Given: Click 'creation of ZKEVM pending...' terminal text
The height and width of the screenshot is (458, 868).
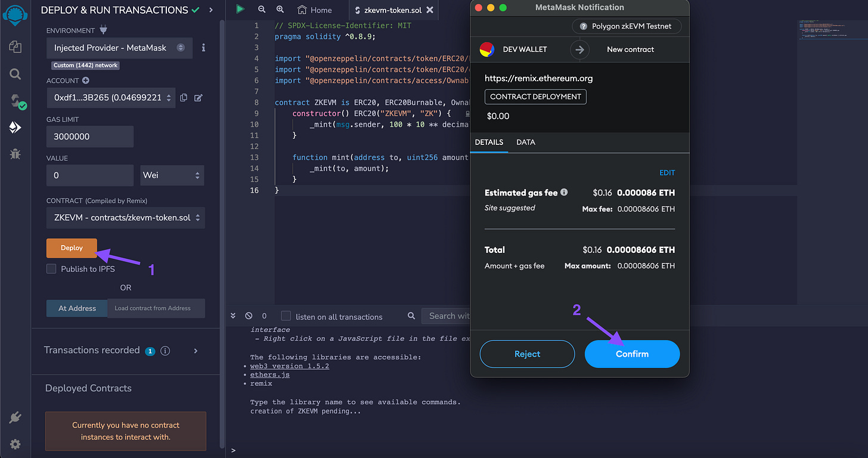Looking at the screenshot, I should click(x=306, y=411).
